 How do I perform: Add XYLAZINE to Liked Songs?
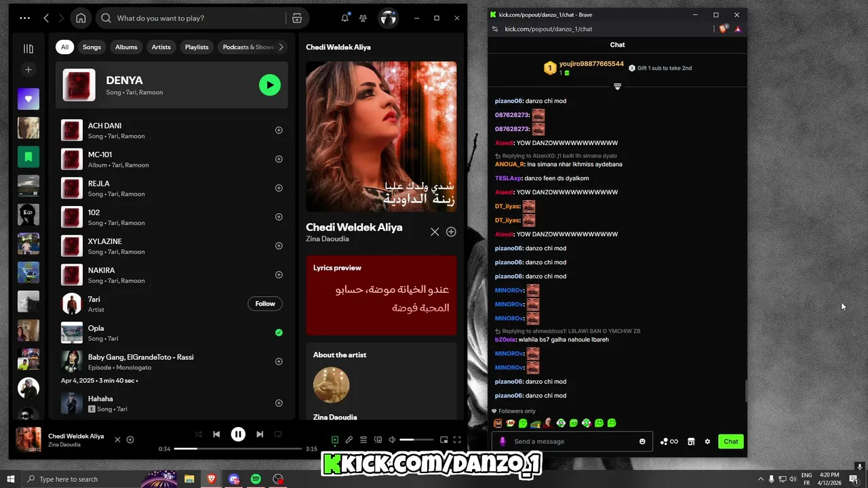[279, 246]
